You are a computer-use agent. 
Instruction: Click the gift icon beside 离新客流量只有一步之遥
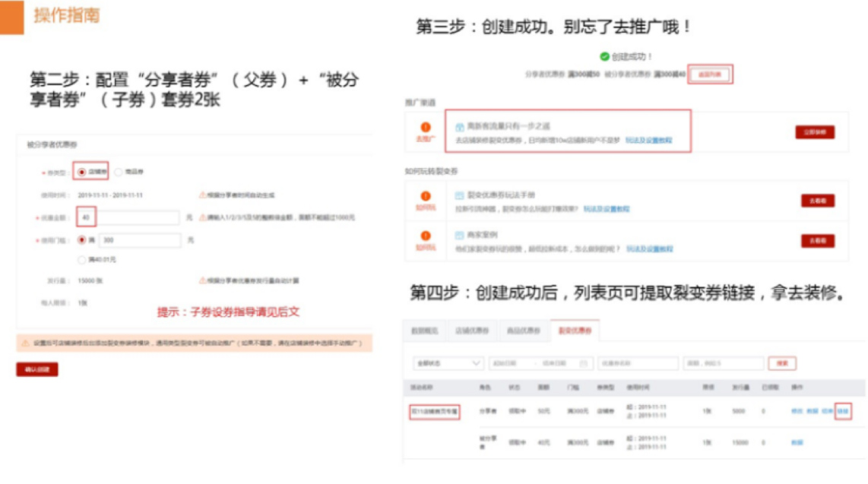click(x=459, y=126)
